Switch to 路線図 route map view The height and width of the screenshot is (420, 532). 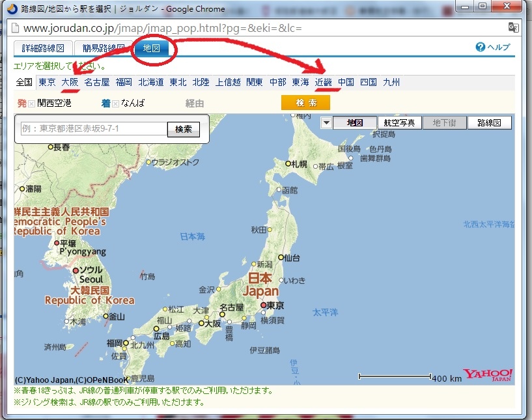[490, 122]
